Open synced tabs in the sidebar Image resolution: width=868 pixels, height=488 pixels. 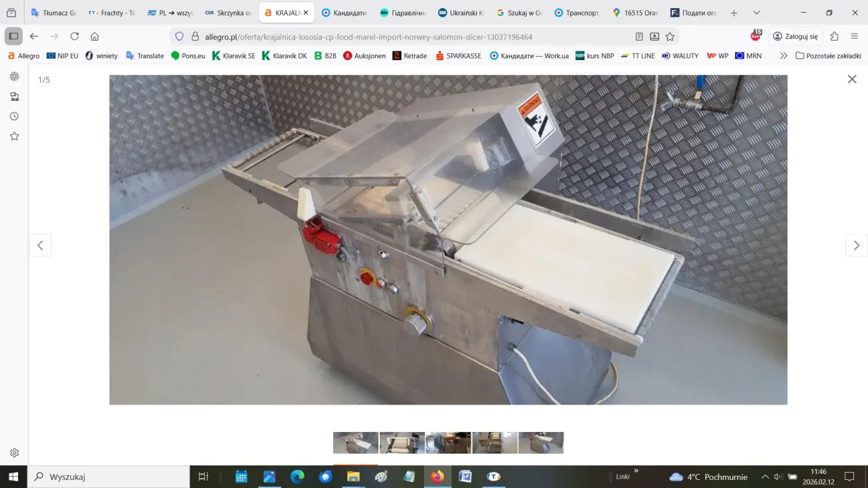(x=14, y=97)
